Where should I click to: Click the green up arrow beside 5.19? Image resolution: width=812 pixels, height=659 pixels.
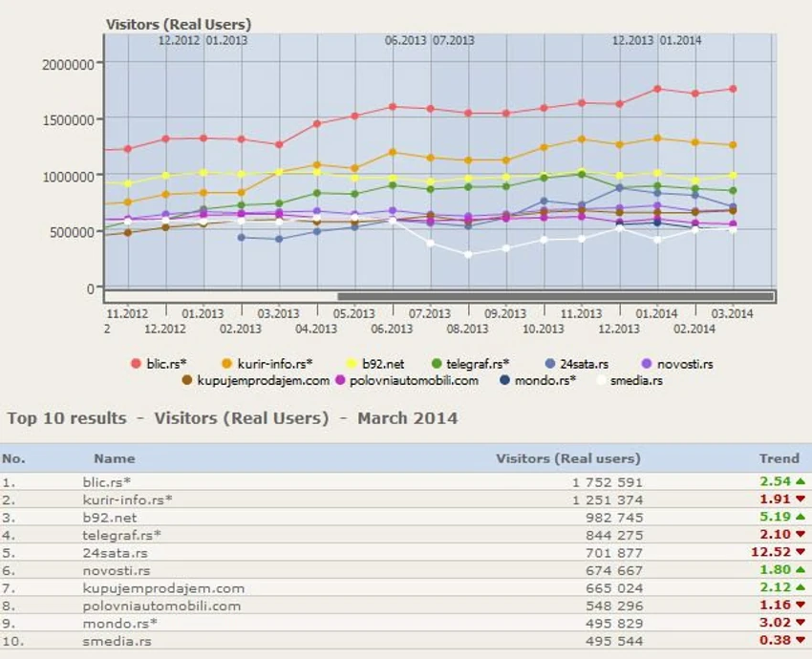(801, 517)
